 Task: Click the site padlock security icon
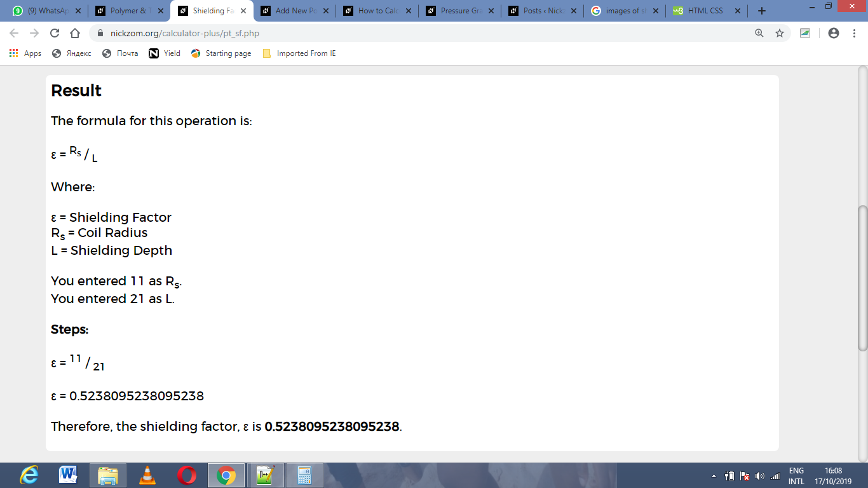coord(100,33)
